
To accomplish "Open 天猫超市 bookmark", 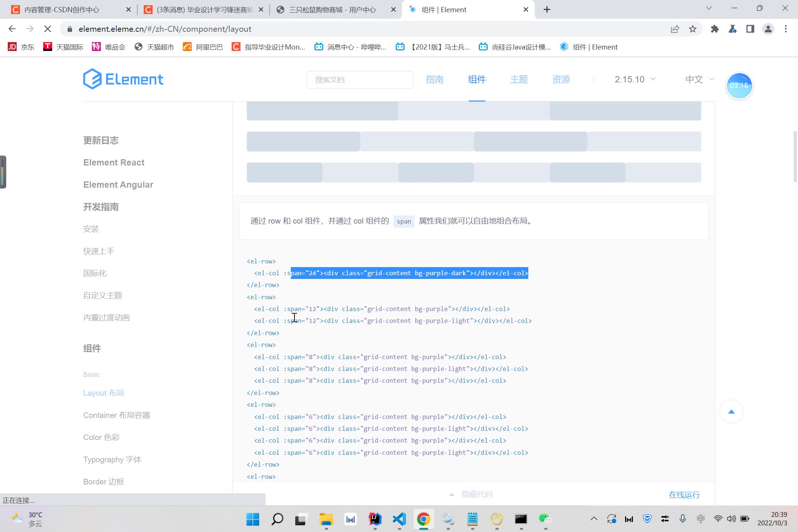I will point(154,47).
